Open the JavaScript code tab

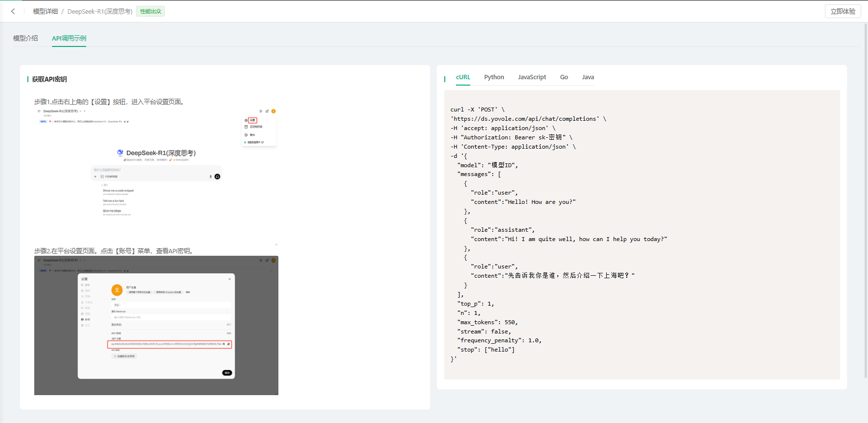pos(532,77)
